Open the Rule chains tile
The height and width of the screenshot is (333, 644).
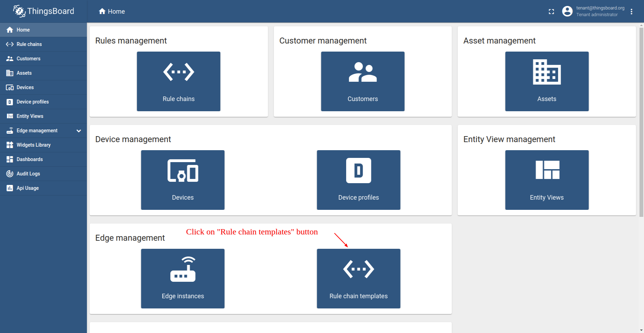(x=178, y=81)
